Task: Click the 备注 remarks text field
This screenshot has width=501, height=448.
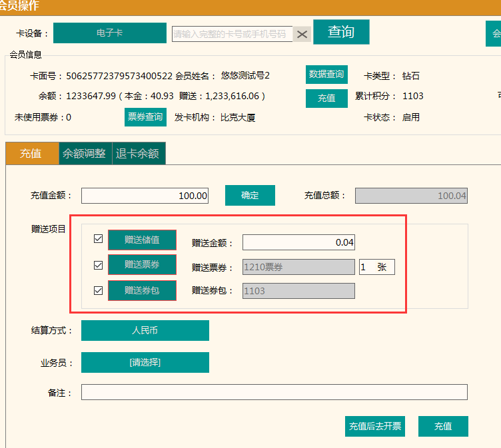Action: pos(274,392)
